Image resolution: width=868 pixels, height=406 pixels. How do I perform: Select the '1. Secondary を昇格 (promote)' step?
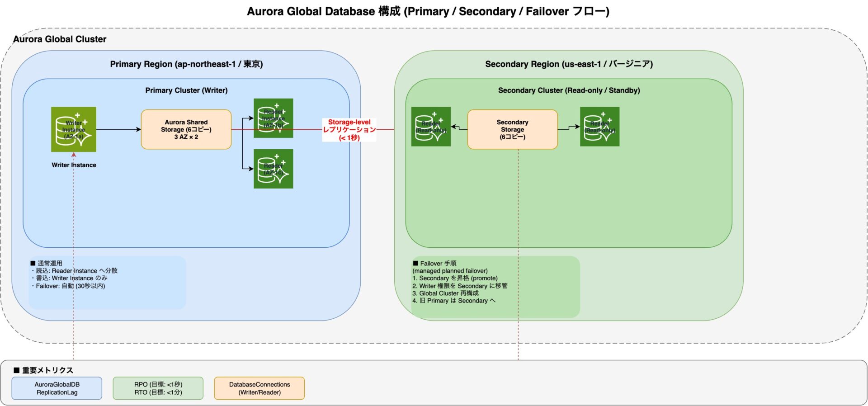tap(455, 278)
